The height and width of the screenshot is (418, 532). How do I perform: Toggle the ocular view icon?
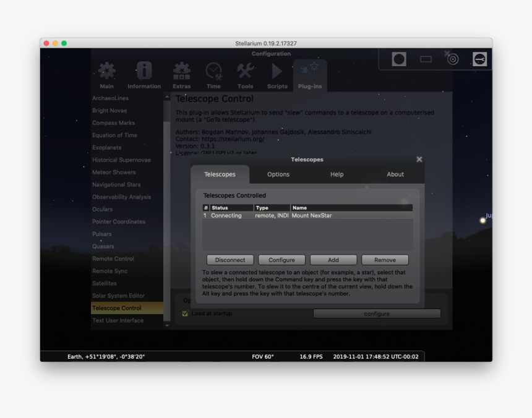398,59
